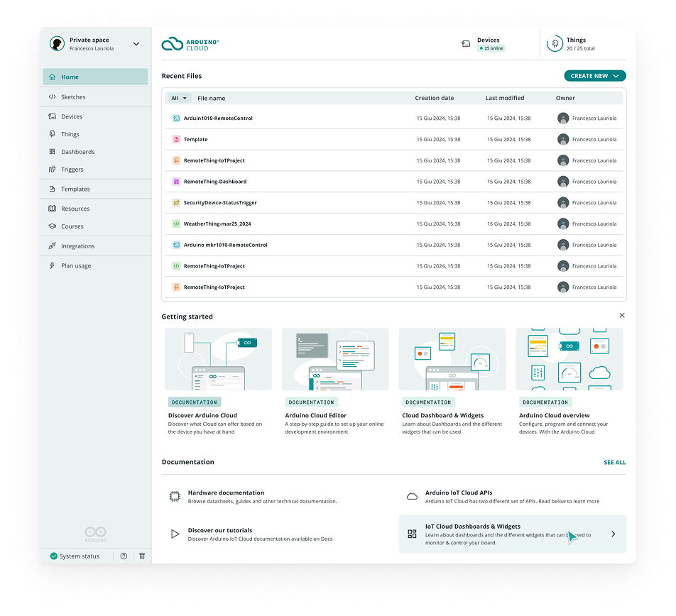Open the Cloud Dashboard & Widgets card thumbnail
The width and height of the screenshot is (676, 616).
point(452,359)
